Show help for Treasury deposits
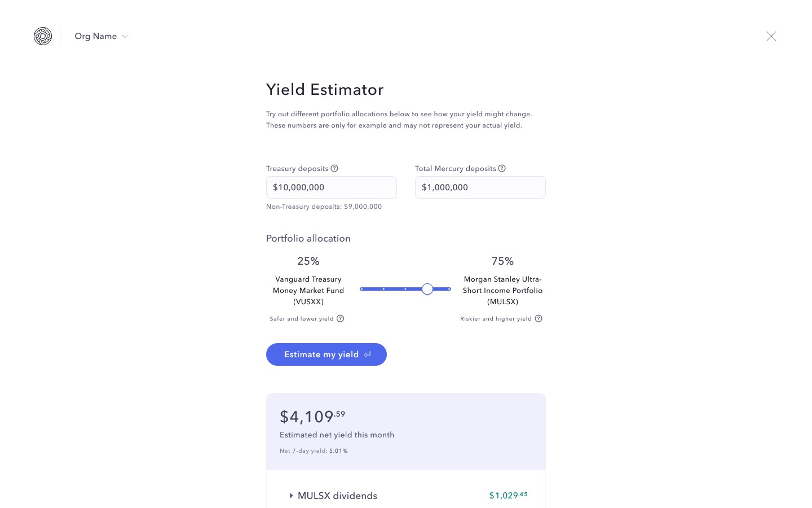Screen dimensions: 812x508 (x=334, y=168)
